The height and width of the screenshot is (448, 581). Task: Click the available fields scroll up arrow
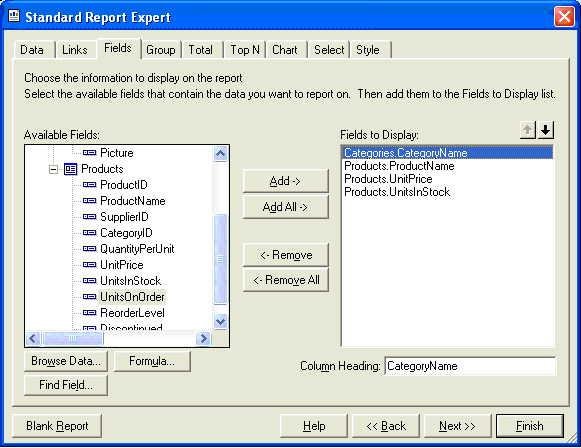pos(220,153)
